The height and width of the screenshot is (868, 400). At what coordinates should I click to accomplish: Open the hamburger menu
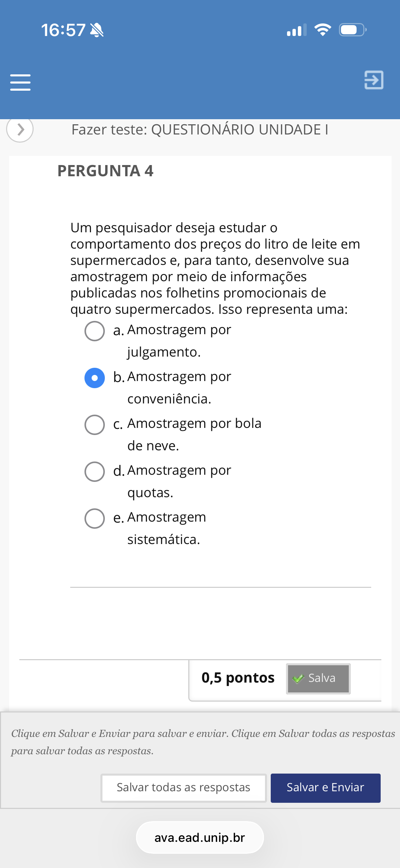tap(20, 83)
